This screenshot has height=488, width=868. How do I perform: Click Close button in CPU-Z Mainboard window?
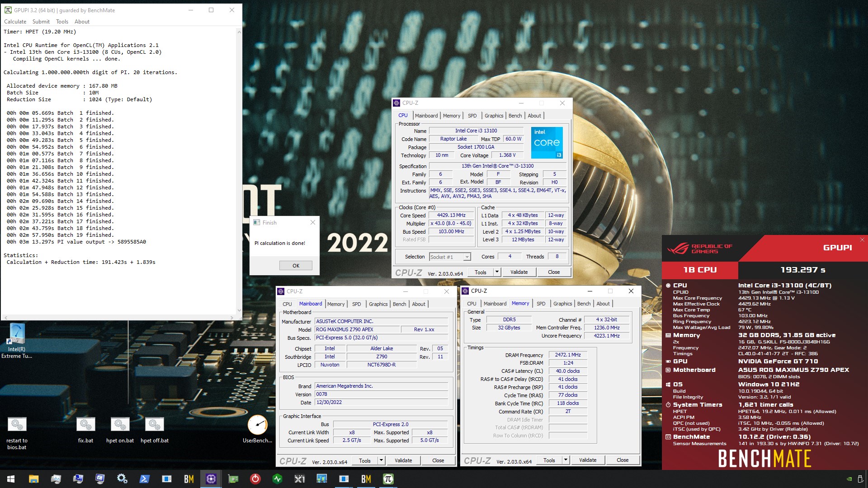(438, 460)
